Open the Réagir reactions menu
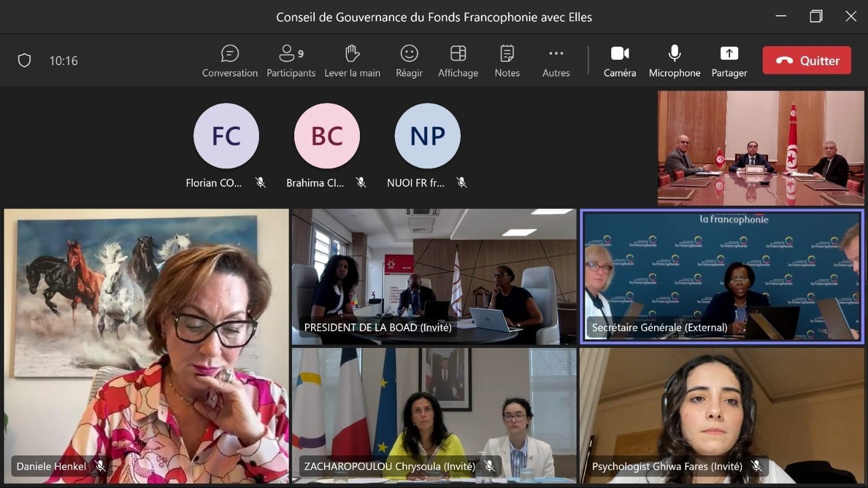 click(409, 61)
